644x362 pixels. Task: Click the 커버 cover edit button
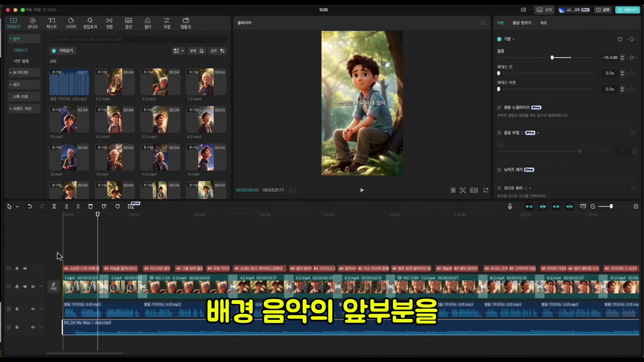(x=54, y=286)
